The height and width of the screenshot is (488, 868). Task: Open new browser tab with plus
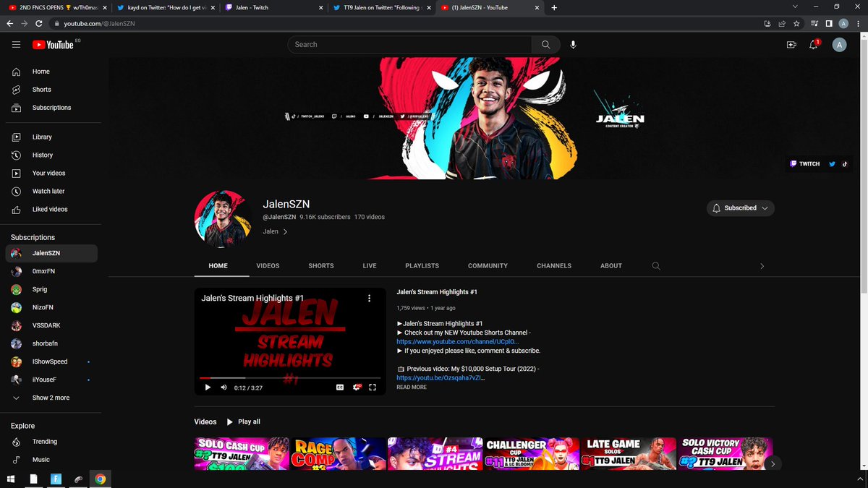554,7
